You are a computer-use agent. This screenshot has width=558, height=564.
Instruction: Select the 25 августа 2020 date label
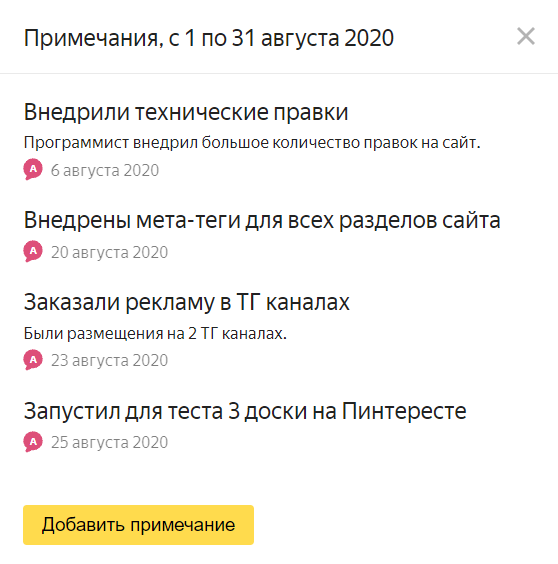point(109,442)
